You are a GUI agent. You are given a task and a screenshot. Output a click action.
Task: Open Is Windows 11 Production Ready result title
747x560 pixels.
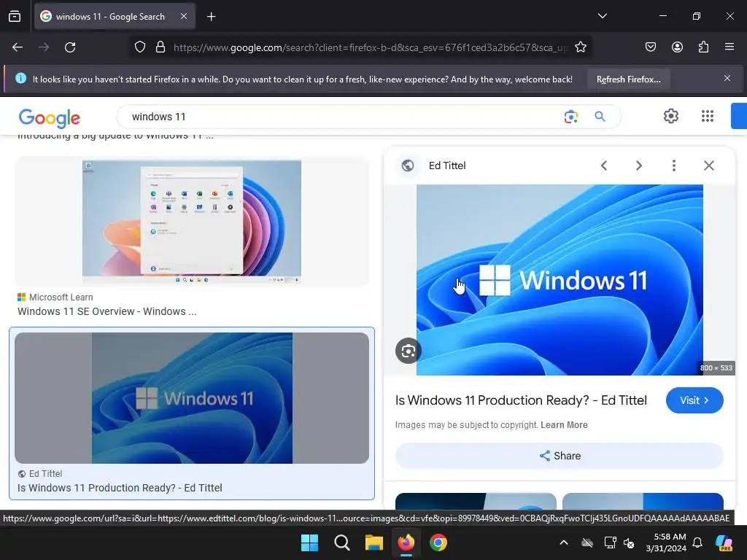(120, 488)
